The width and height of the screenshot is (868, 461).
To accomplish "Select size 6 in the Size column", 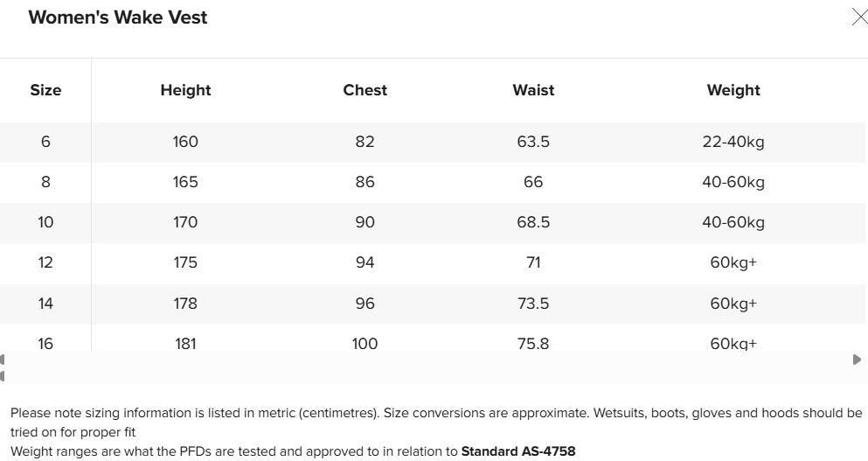I will [45, 142].
